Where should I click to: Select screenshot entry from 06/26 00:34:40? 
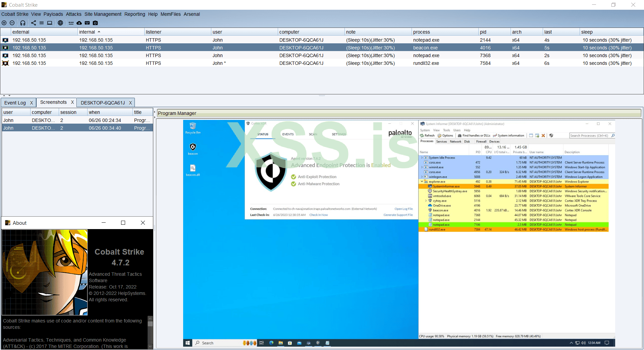click(77, 128)
